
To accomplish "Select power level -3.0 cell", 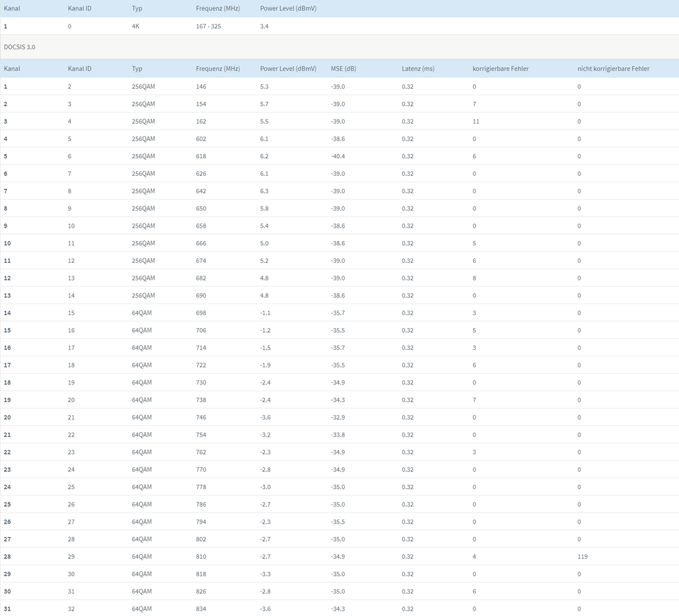I will tap(265, 487).
